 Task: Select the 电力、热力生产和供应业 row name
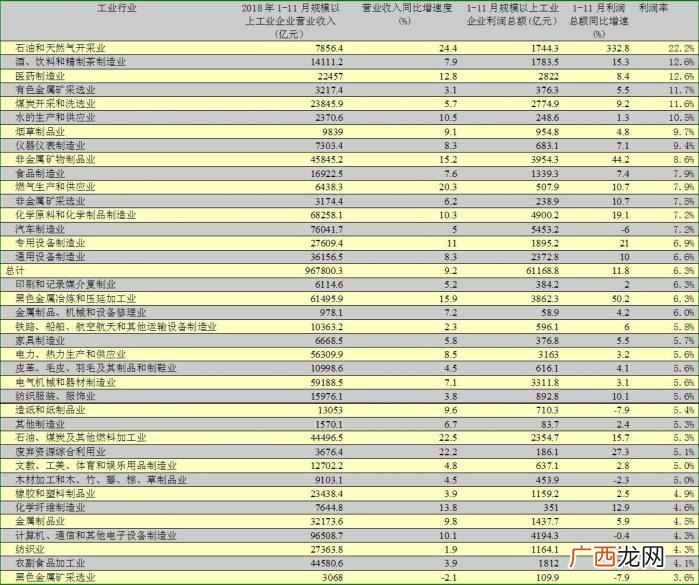point(71,354)
